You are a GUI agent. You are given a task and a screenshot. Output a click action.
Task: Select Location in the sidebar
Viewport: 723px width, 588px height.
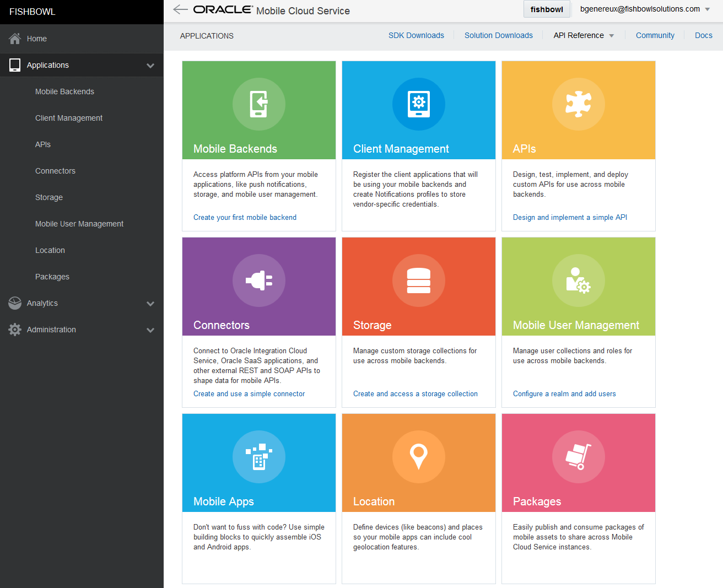pos(50,250)
